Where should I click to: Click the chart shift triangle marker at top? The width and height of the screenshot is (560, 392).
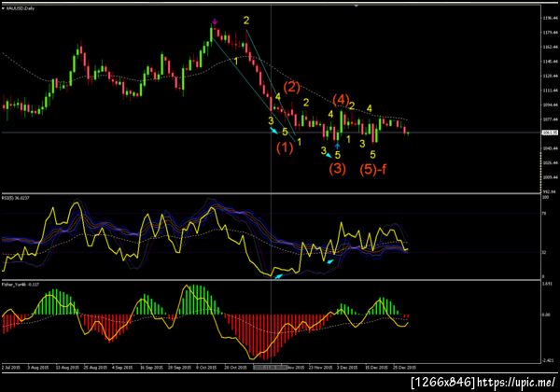click(356, 6)
